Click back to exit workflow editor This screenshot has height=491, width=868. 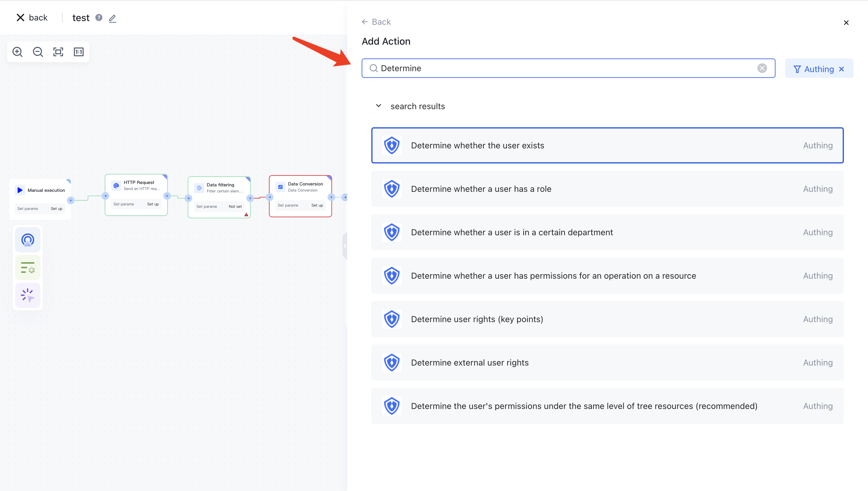32,17
